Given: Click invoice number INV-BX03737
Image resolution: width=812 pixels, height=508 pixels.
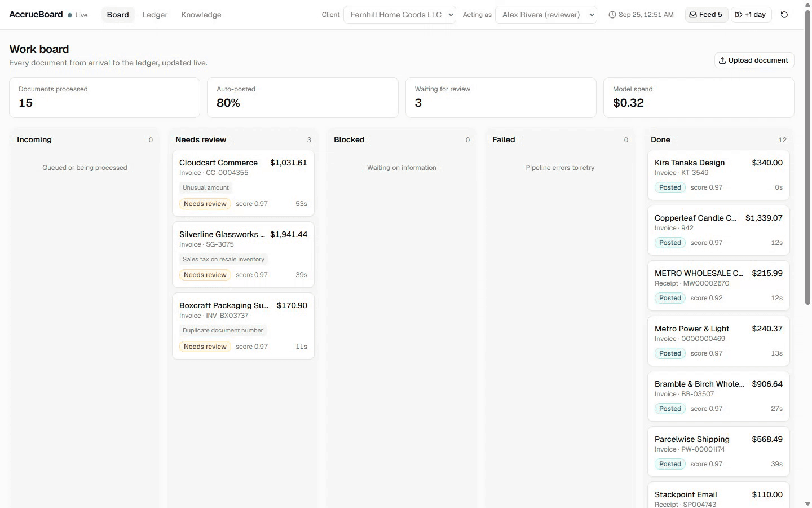Looking at the screenshot, I should [227, 316].
